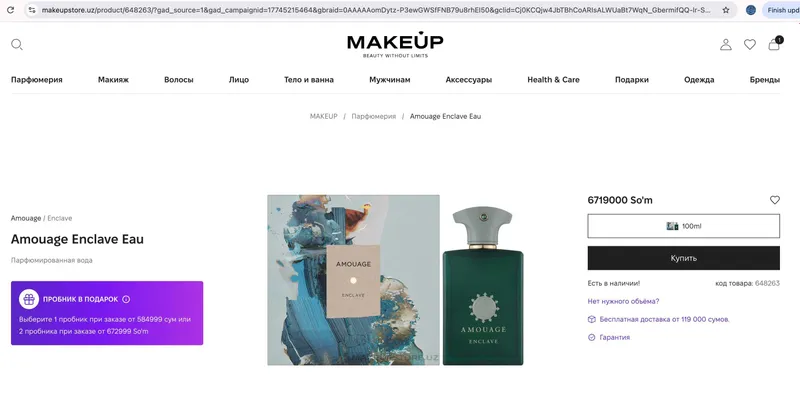This screenshot has height=417, width=800.
Task: Click the product title Amouage Enclave Eau
Action: pos(77,239)
